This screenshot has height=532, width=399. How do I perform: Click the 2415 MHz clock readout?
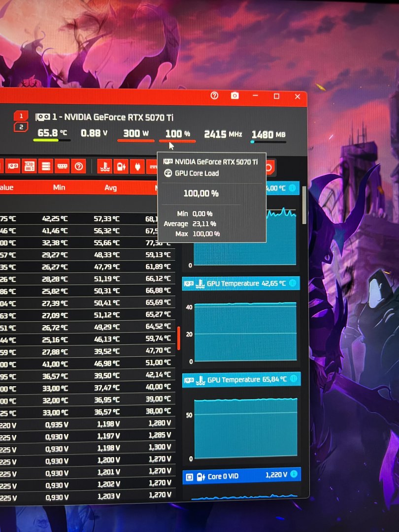[223, 134]
